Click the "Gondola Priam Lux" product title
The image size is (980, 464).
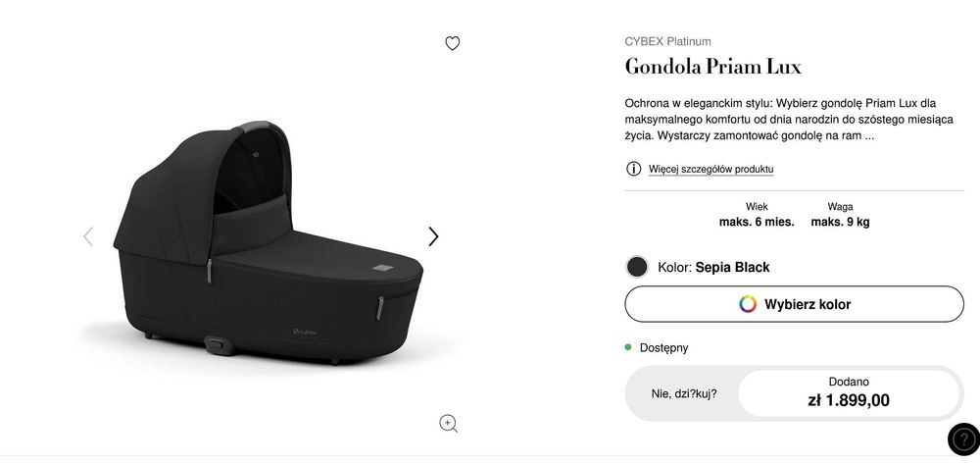click(x=712, y=67)
